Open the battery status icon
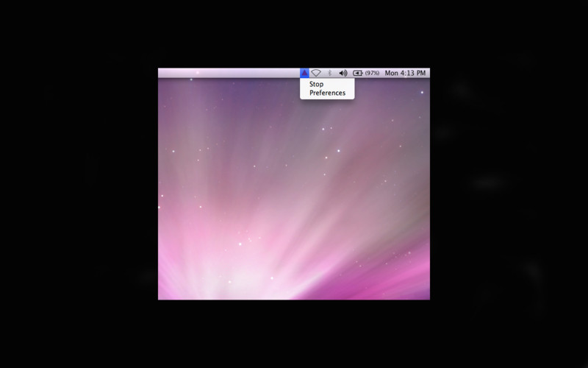This screenshot has width=588, height=368. 358,73
